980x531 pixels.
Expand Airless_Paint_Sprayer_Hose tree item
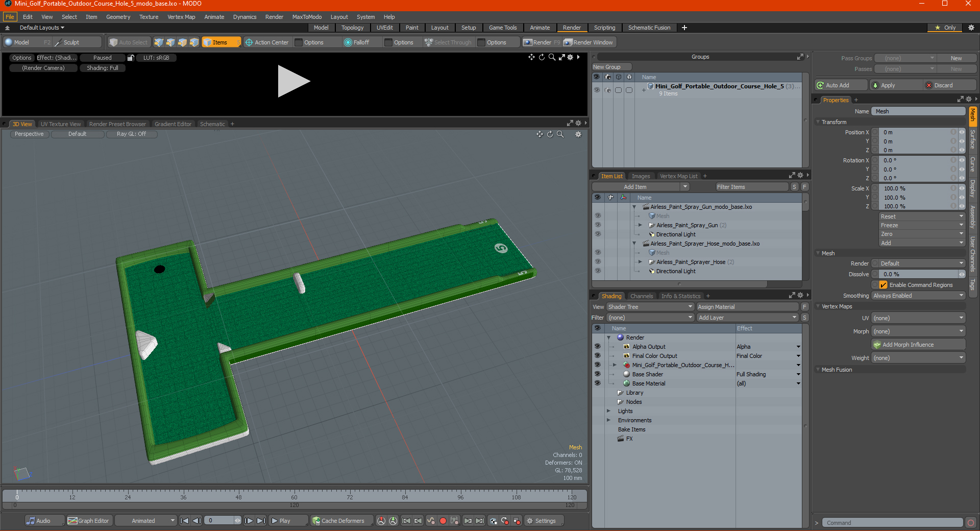pos(640,262)
